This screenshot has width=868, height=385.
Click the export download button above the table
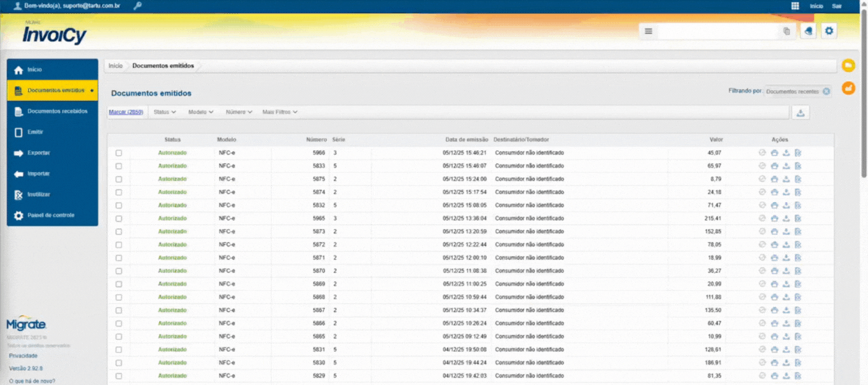click(x=801, y=112)
